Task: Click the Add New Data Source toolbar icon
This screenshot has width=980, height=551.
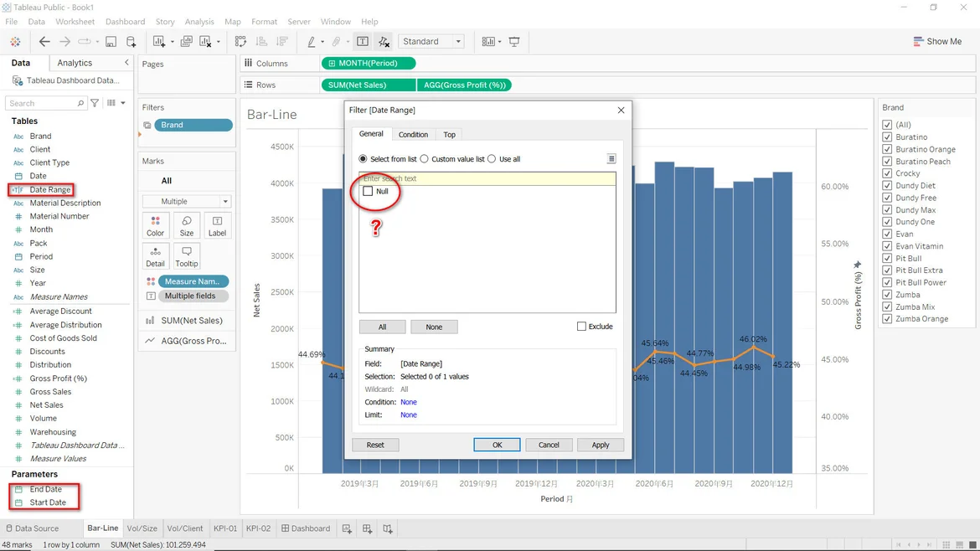Action: click(x=131, y=41)
